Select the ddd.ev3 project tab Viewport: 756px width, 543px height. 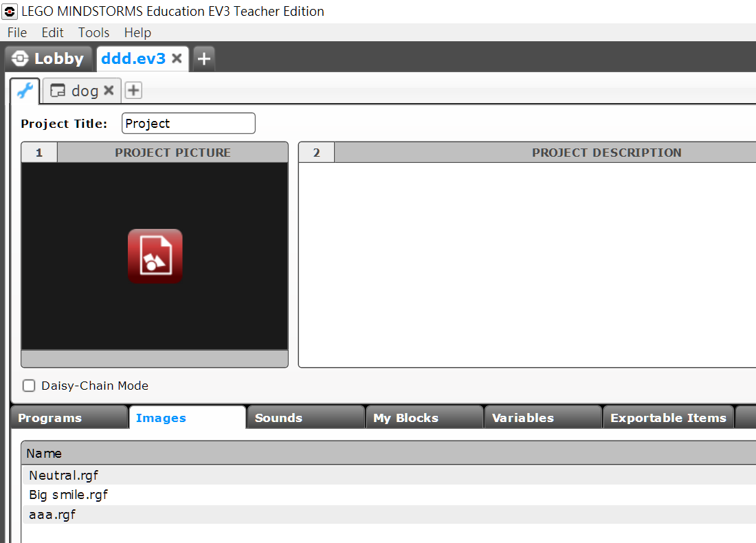click(133, 59)
